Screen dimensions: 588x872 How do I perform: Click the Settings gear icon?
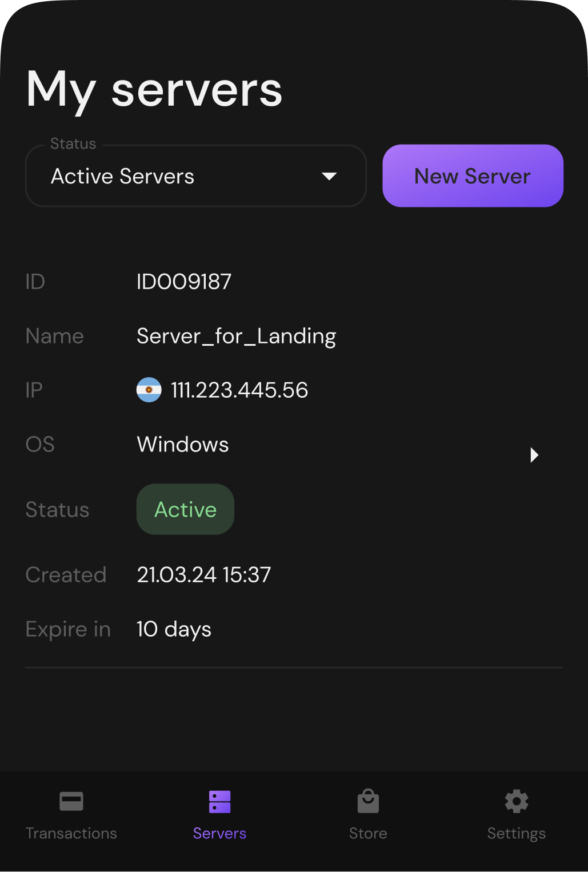(516, 801)
